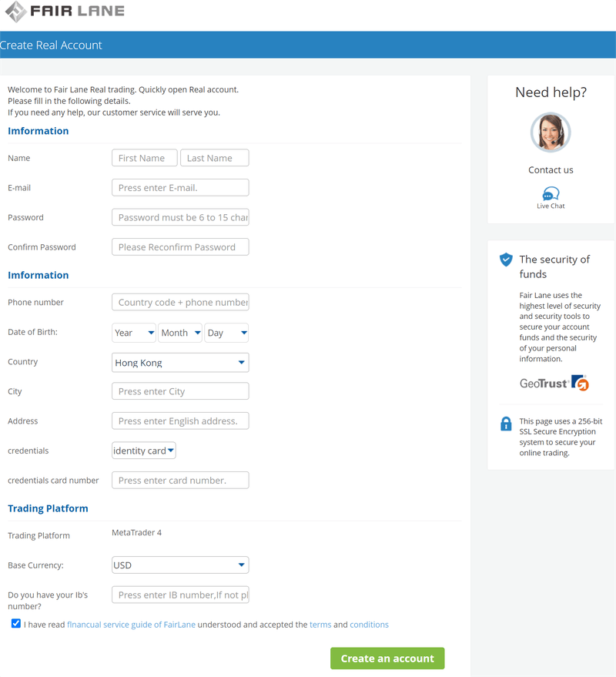Focus the Phone number field

[180, 302]
